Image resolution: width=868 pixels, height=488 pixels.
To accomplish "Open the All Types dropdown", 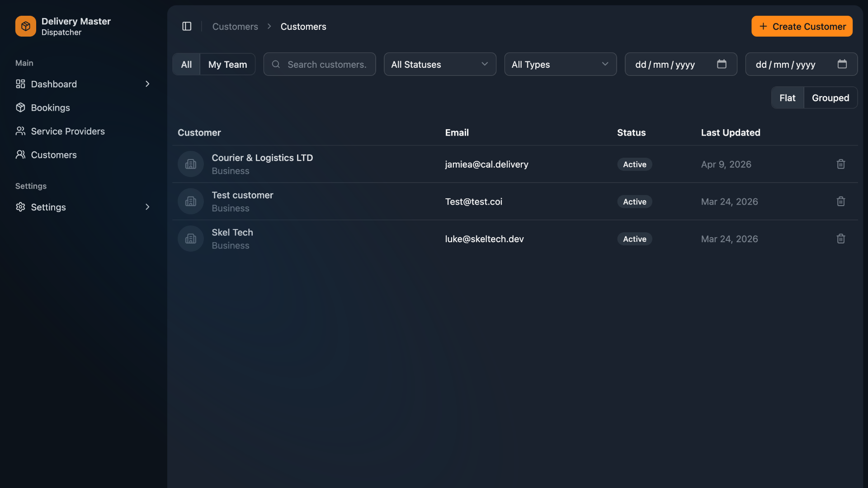I will [x=560, y=64].
